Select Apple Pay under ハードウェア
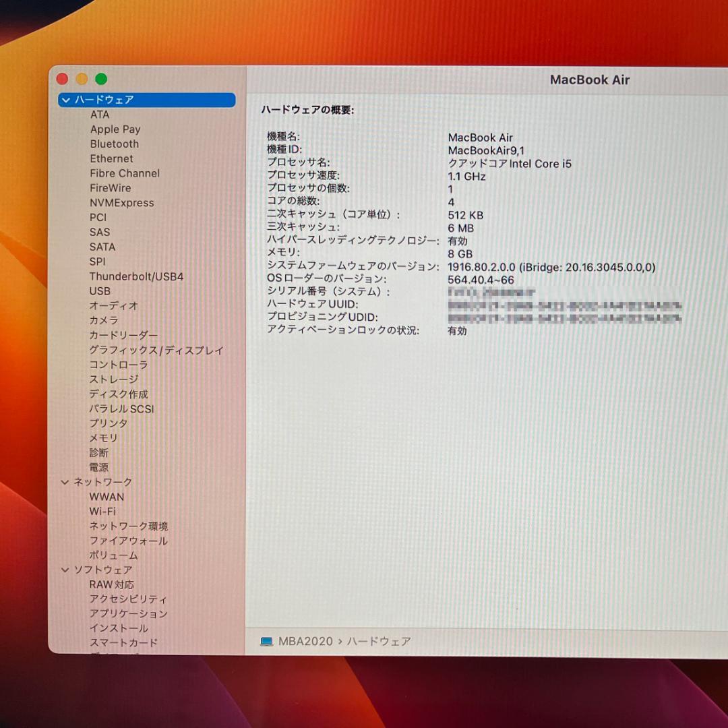The width and height of the screenshot is (728, 728). (115, 129)
